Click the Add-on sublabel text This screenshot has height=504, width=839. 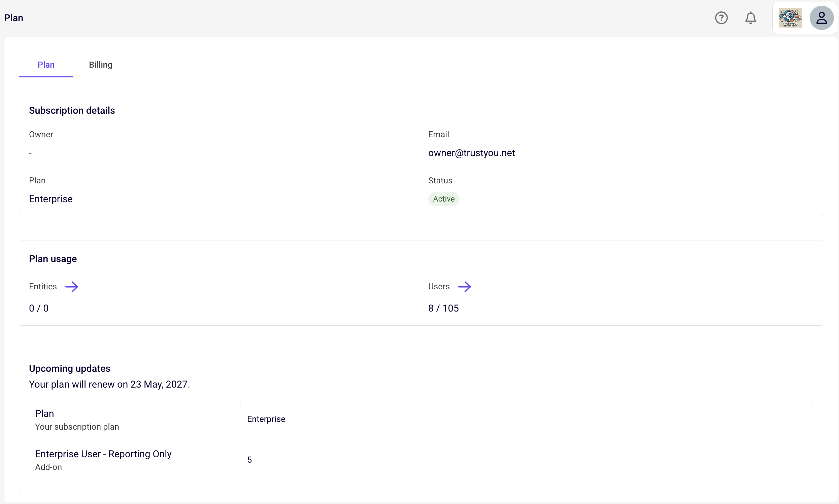pos(48,467)
